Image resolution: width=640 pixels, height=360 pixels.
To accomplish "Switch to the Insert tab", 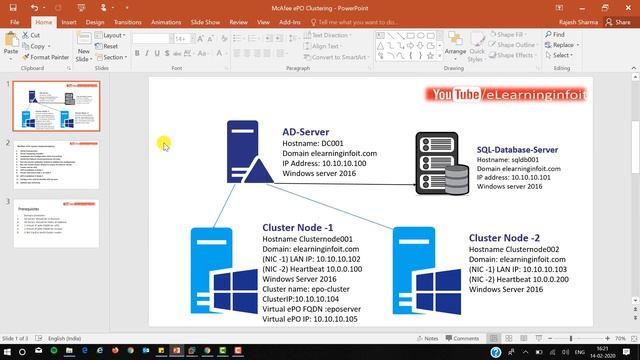I will pos(69,22).
